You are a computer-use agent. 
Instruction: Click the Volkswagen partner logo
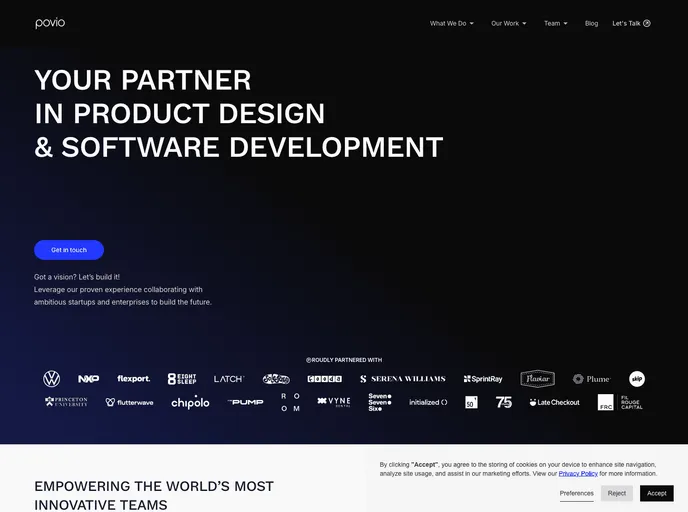pos(51,379)
